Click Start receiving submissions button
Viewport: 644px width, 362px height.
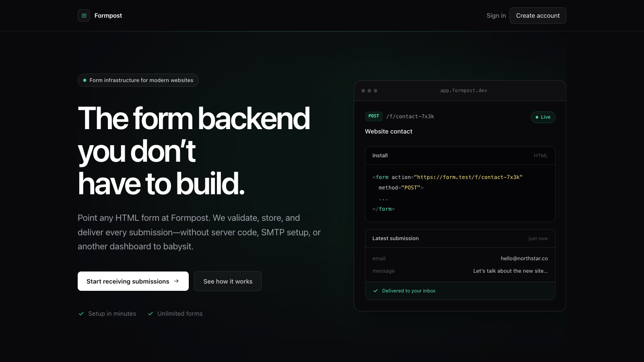click(133, 281)
